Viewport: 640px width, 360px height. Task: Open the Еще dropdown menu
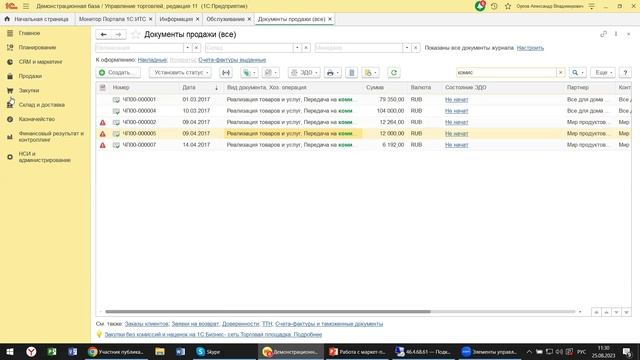click(x=602, y=73)
